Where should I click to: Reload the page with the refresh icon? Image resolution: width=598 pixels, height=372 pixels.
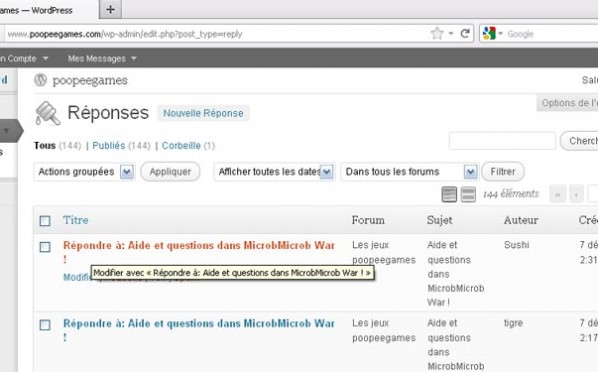(x=465, y=34)
